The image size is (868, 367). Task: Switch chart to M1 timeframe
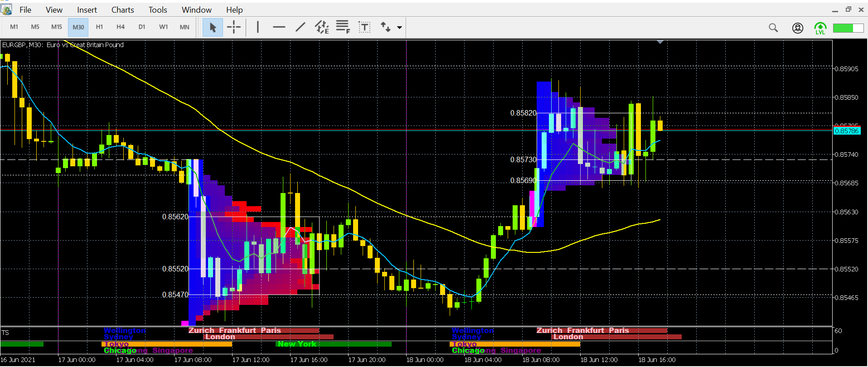tap(14, 27)
